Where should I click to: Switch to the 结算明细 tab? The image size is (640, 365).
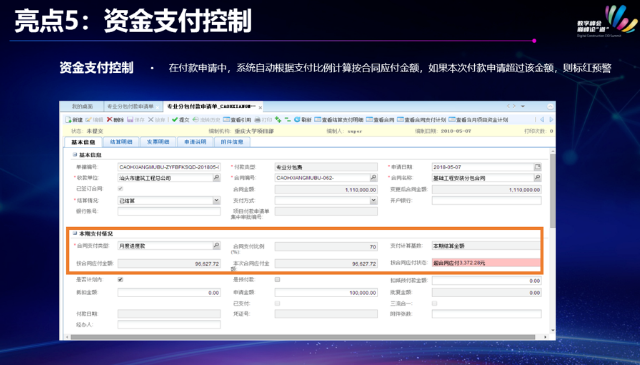pyautogui.click(x=121, y=142)
